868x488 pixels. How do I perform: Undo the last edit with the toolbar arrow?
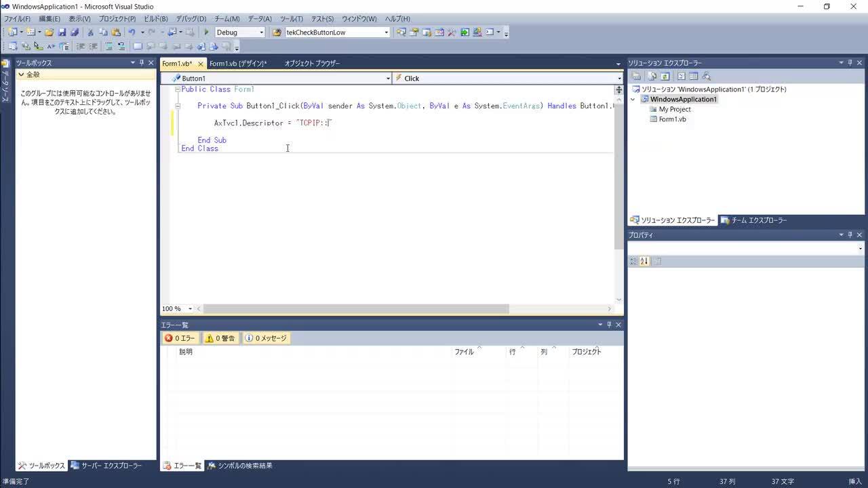coord(132,32)
